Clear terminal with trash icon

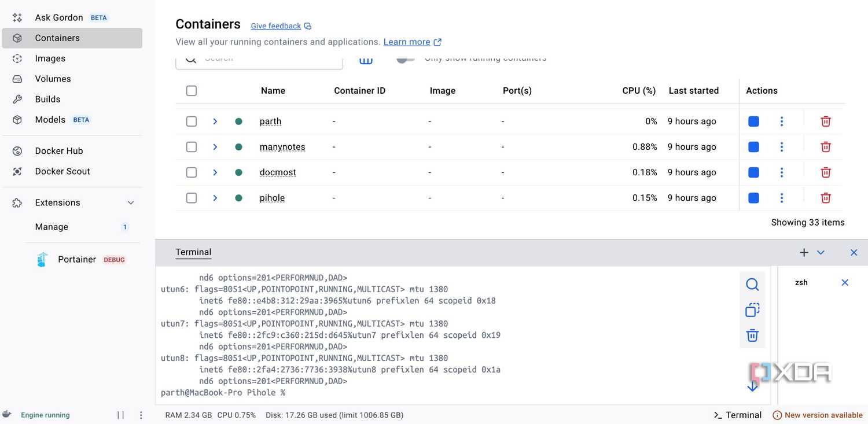click(752, 335)
